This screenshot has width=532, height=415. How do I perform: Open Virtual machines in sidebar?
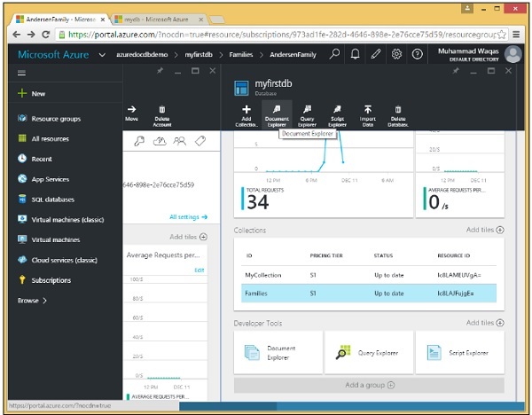click(49, 240)
